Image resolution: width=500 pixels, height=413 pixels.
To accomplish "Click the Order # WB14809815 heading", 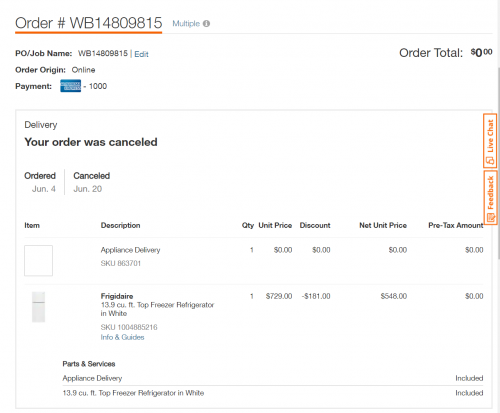I will [89, 23].
